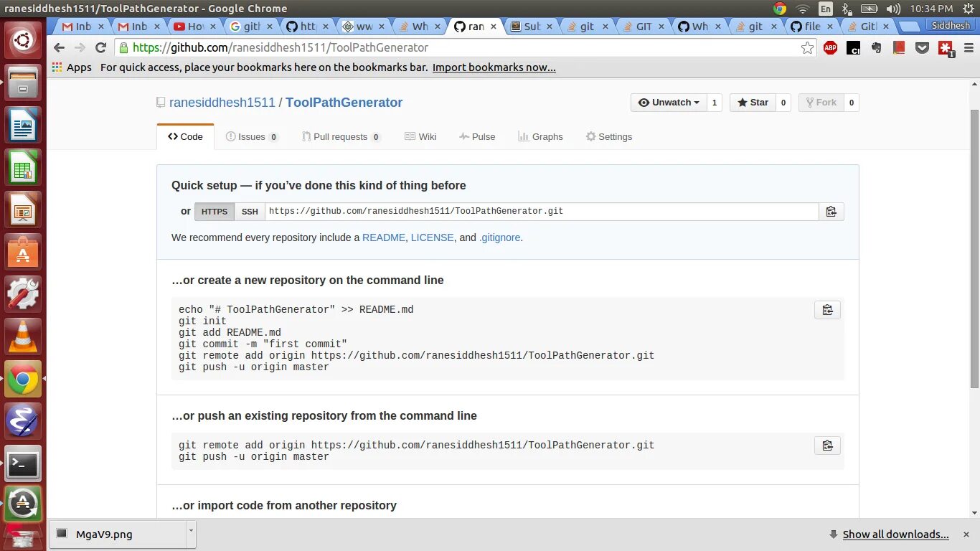
Task: Open the Terminal from the launcher
Action: click(x=23, y=463)
